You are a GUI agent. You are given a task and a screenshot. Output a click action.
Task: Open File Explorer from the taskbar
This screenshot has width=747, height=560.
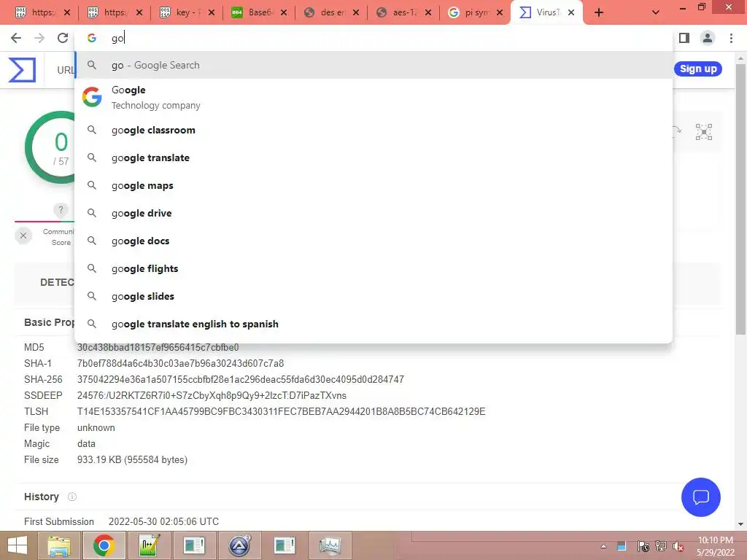tap(59, 545)
